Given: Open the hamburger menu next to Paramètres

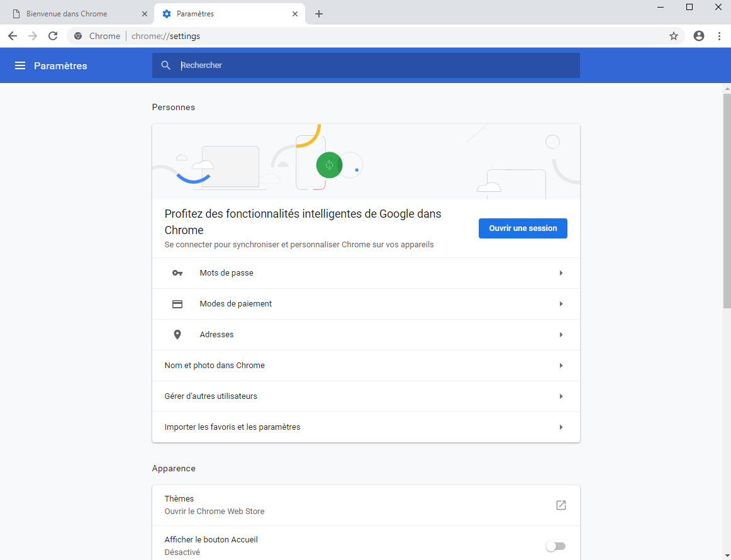Looking at the screenshot, I should coord(20,65).
